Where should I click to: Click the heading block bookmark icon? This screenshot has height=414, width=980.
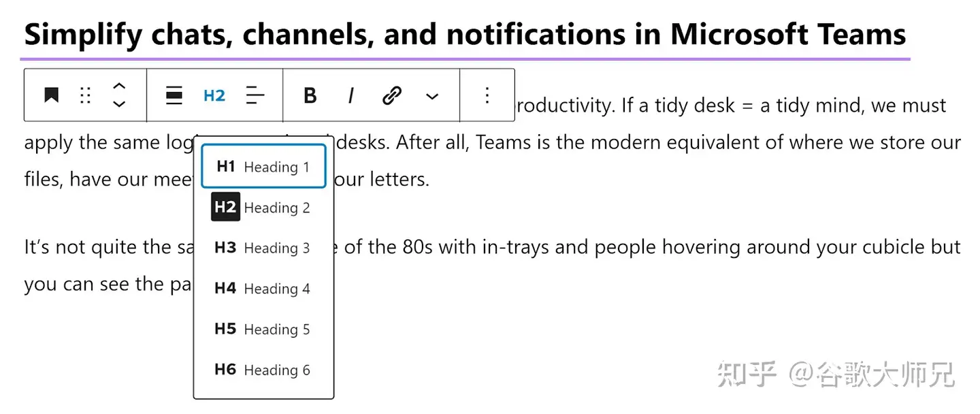(x=51, y=95)
